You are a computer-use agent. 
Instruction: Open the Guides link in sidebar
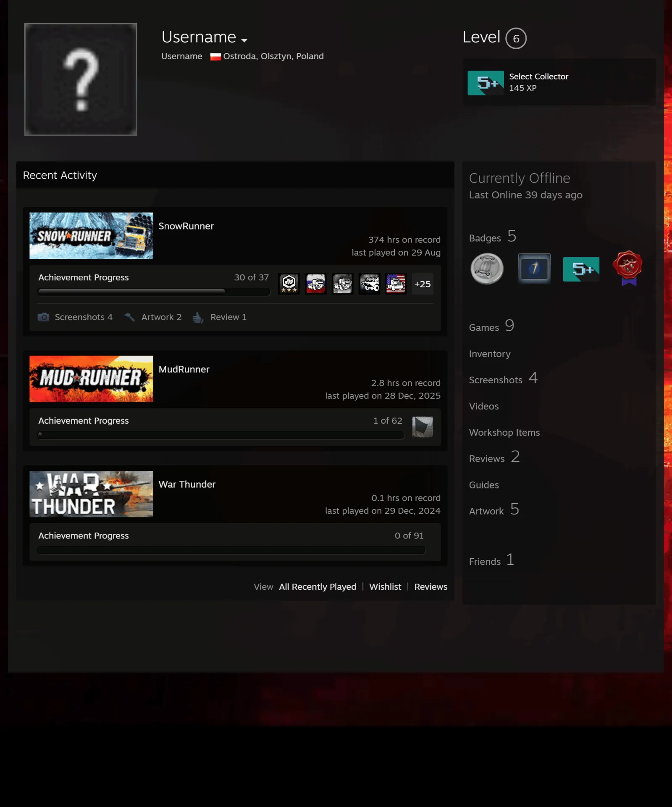click(484, 485)
